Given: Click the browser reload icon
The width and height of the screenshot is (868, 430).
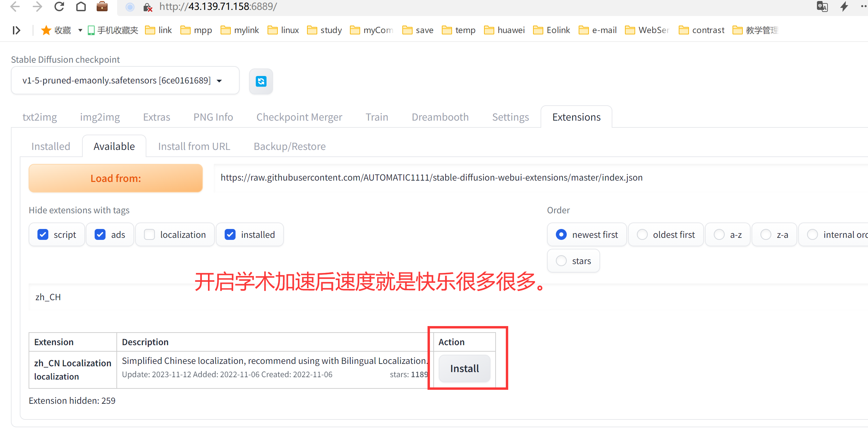Looking at the screenshot, I should [x=59, y=6].
